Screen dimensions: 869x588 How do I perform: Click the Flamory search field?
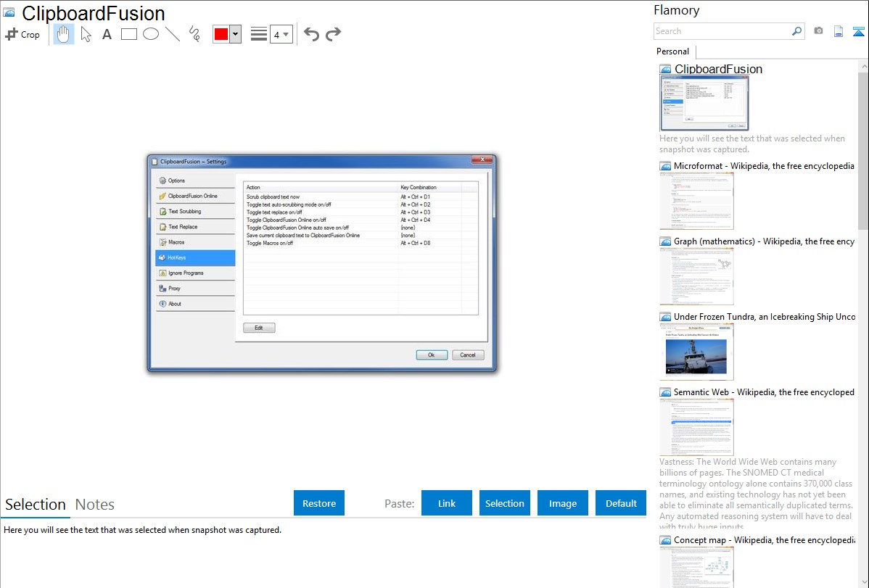(722, 31)
